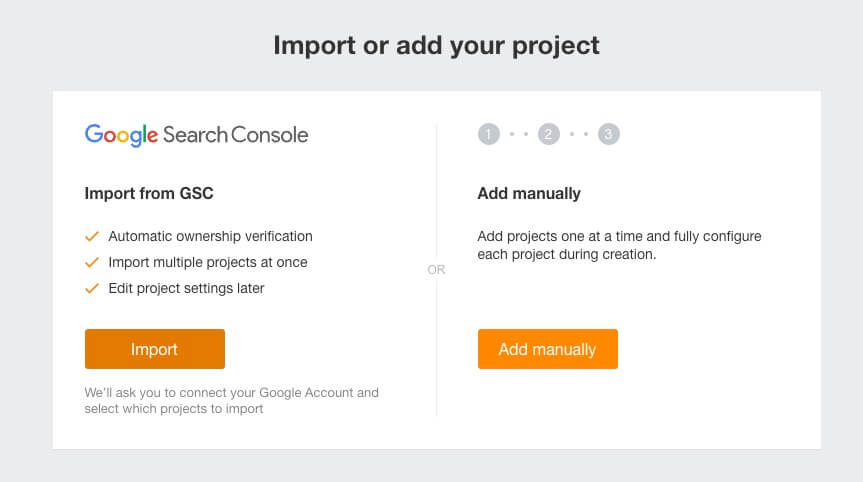Select step 2 circle indicator

(x=548, y=135)
